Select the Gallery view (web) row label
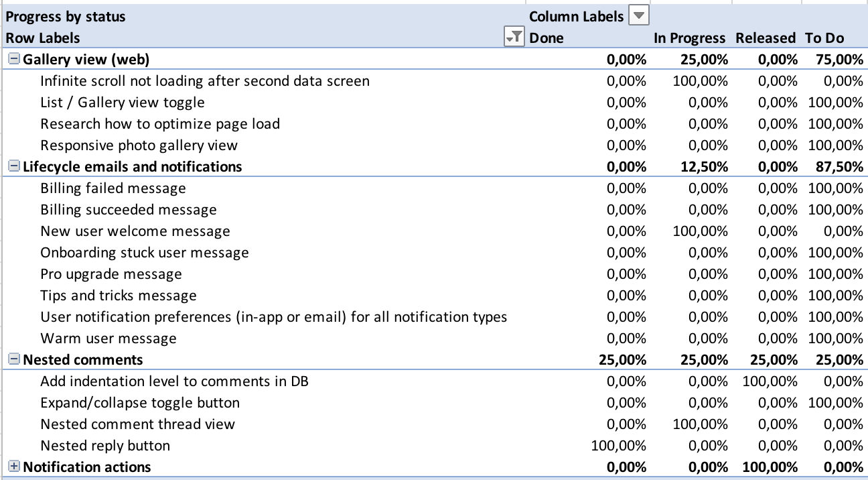 click(x=86, y=60)
